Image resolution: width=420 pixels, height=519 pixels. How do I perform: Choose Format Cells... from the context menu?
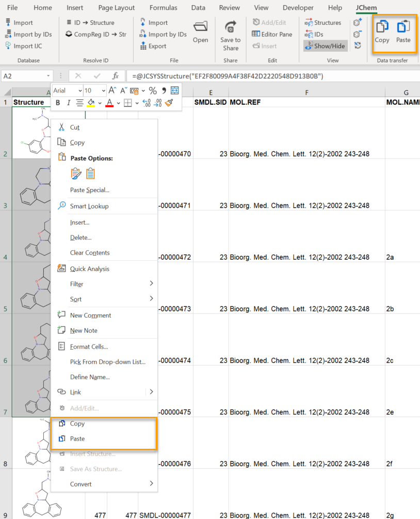pyautogui.click(x=89, y=347)
